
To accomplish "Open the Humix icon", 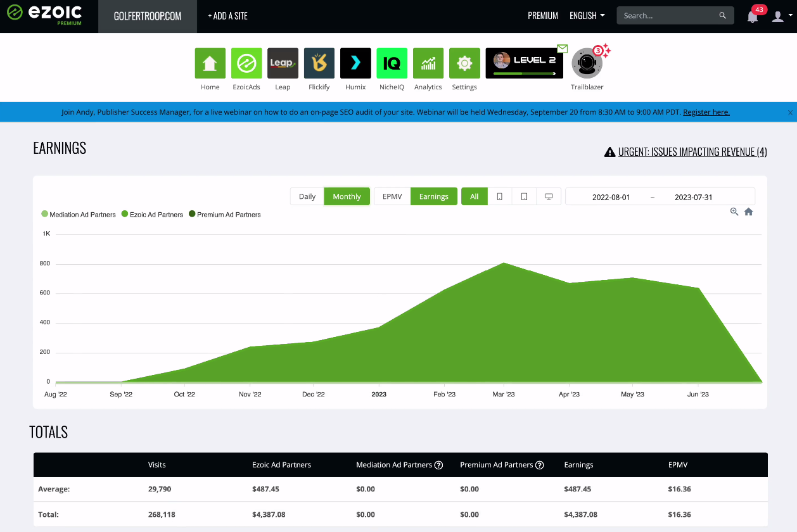I will [355, 63].
